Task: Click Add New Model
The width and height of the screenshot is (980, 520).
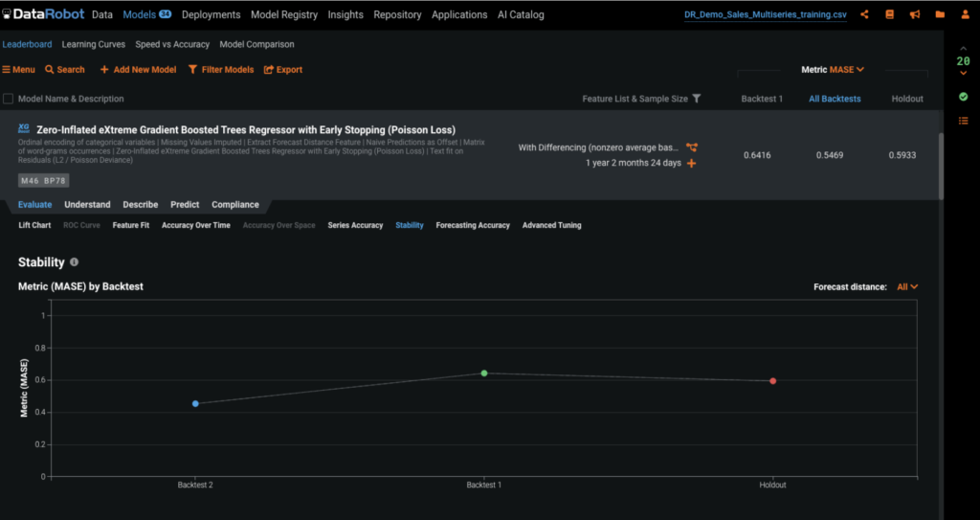Action: point(138,70)
